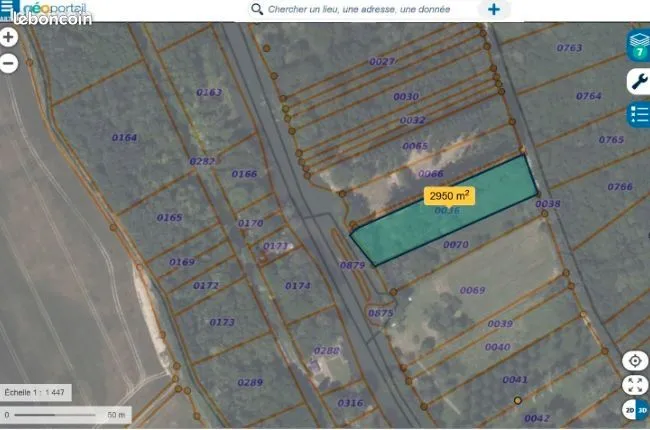
Task: Select parcel 0174
Action: [x=298, y=286]
